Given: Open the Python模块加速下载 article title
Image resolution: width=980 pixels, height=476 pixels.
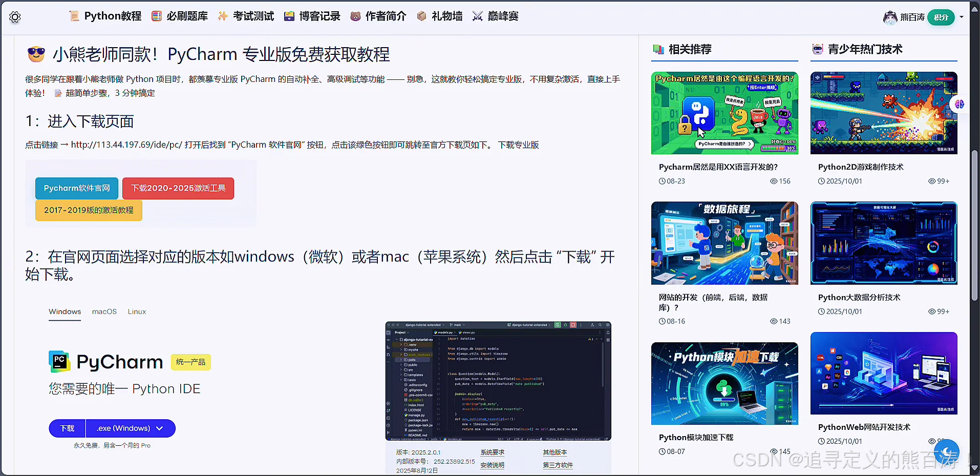Looking at the screenshot, I should [696, 438].
